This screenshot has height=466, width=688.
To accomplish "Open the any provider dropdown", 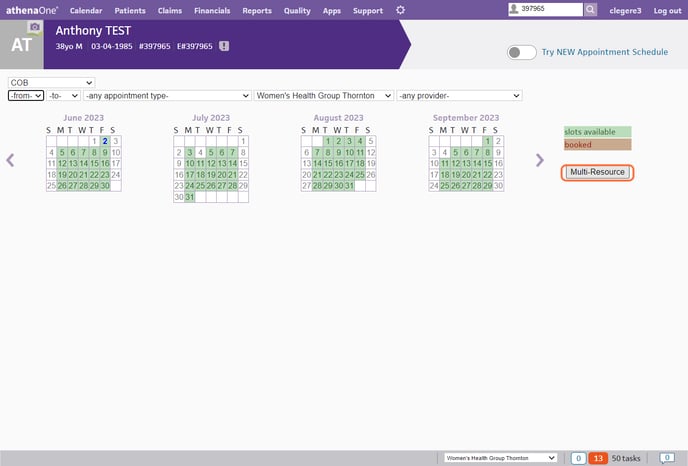I will (x=459, y=96).
